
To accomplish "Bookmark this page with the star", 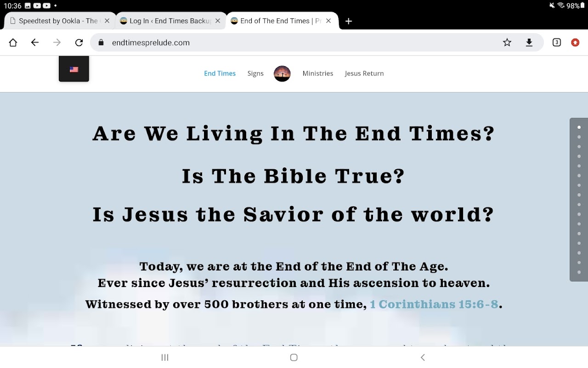I will tap(507, 43).
